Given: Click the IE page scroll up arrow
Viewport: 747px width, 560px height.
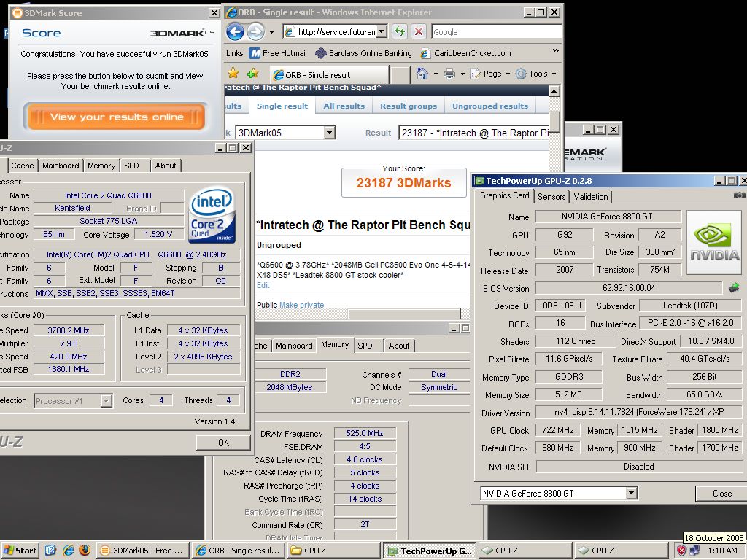Looking at the screenshot, I should [x=554, y=90].
